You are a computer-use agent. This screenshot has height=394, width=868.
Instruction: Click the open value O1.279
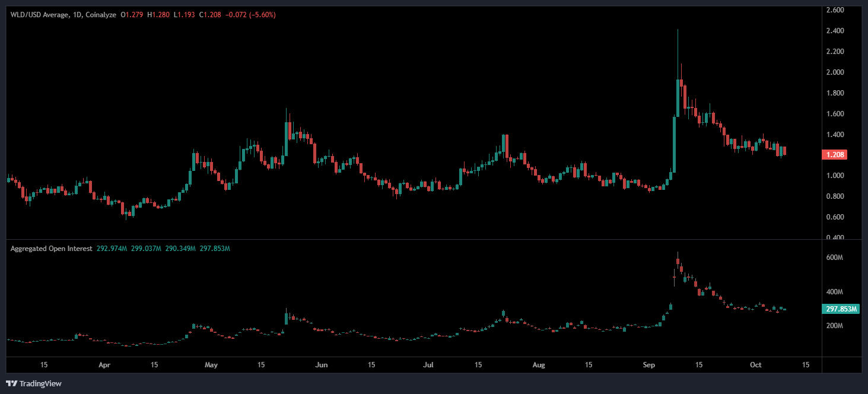tap(131, 15)
